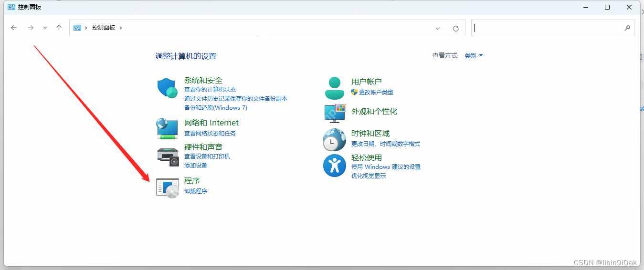Click 优化视觉显示 link
644x270 pixels.
[x=369, y=176]
